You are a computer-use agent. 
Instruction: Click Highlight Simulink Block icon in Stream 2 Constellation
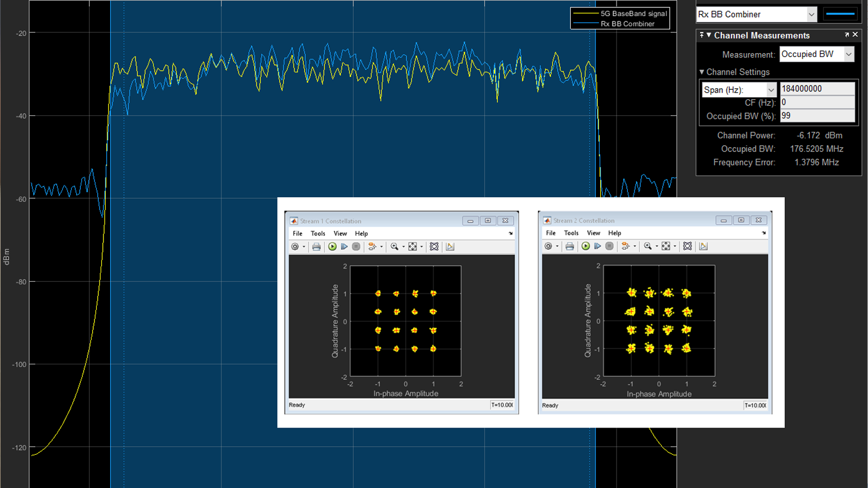[625, 246]
